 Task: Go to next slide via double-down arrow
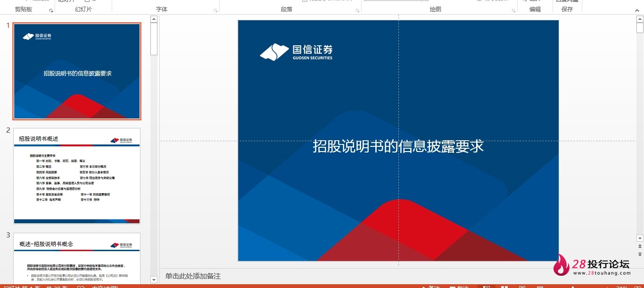coord(640,254)
